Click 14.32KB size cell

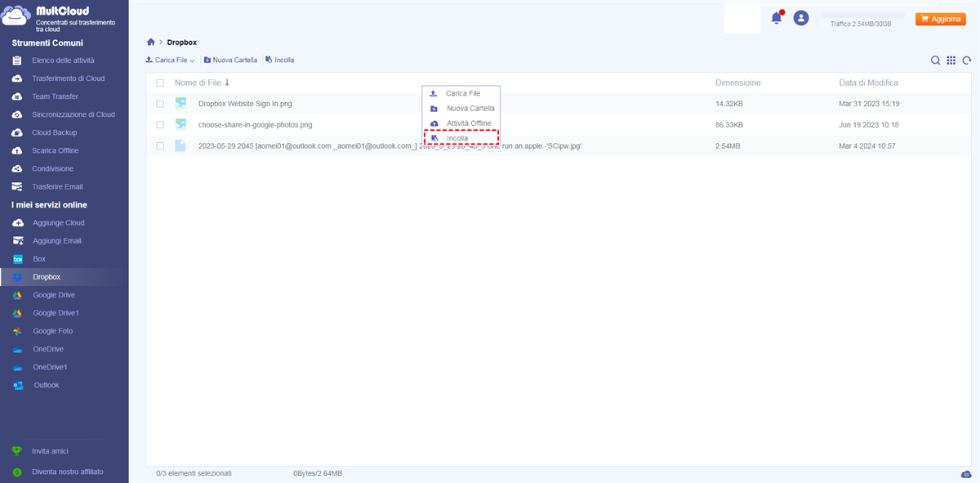pyautogui.click(x=728, y=104)
